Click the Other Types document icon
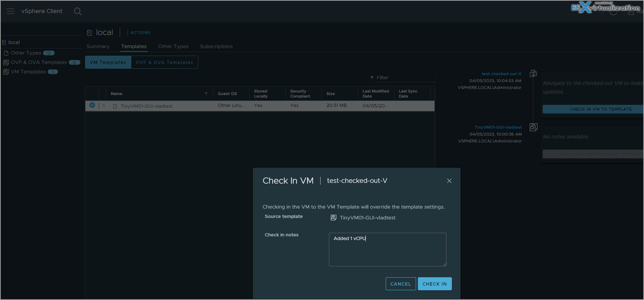The height and width of the screenshot is (300, 644). [x=6, y=53]
